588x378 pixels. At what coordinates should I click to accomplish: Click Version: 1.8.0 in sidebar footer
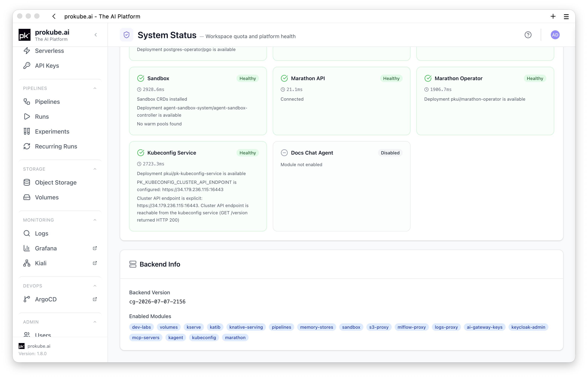coord(33,353)
